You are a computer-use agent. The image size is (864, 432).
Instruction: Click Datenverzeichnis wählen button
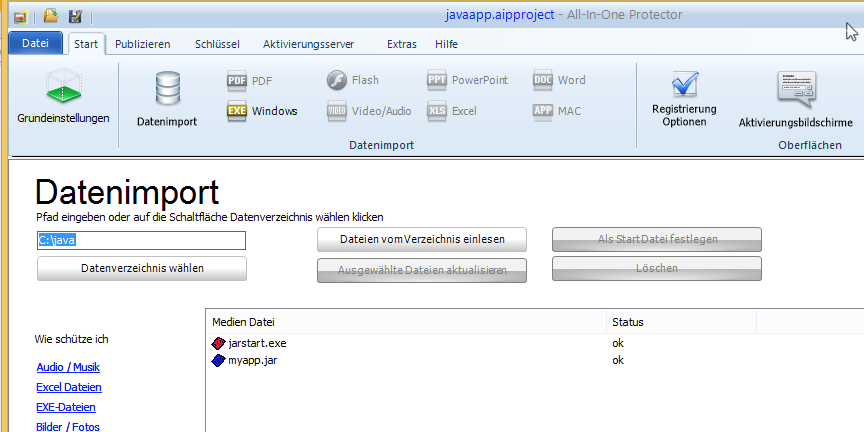(x=141, y=268)
